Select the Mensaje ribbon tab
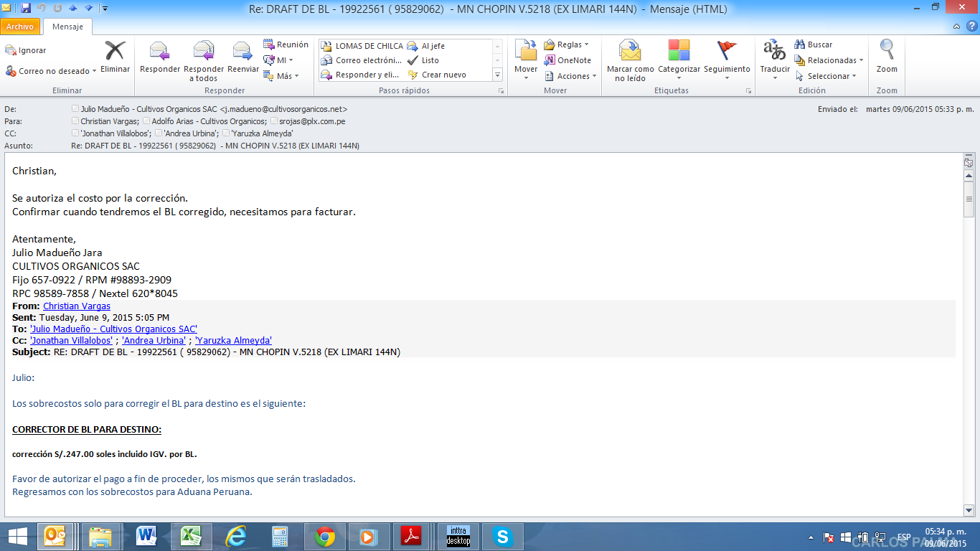This screenshot has width=980, height=551. click(67, 27)
